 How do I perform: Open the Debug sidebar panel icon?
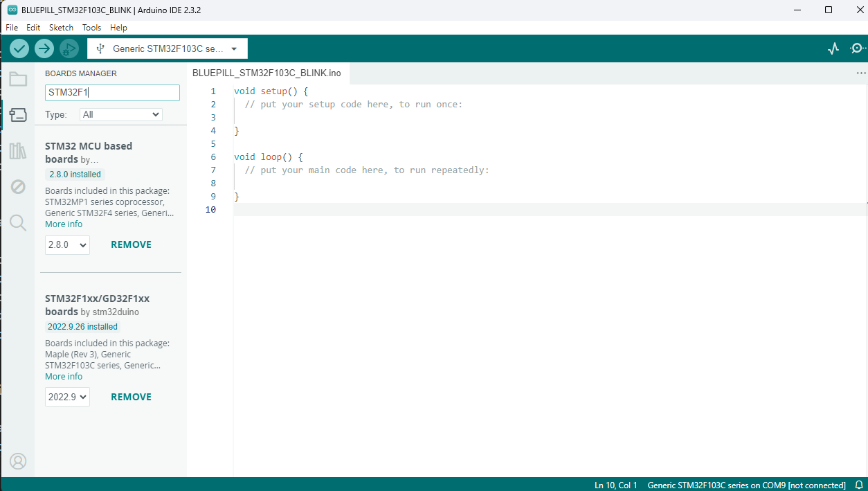pos(18,186)
